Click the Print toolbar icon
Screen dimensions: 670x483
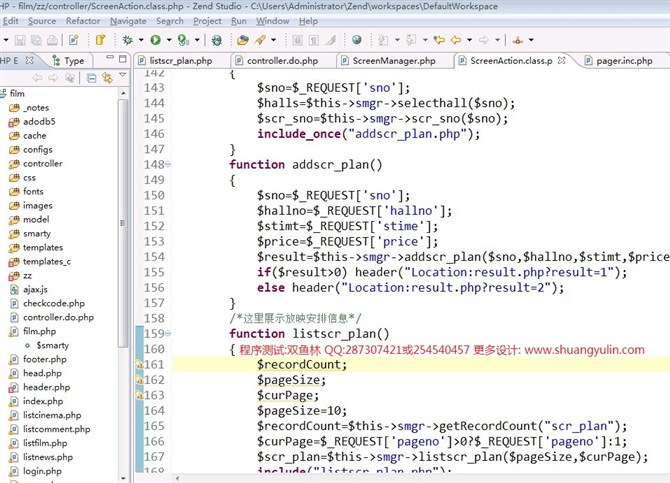pyautogui.click(x=52, y=40)
